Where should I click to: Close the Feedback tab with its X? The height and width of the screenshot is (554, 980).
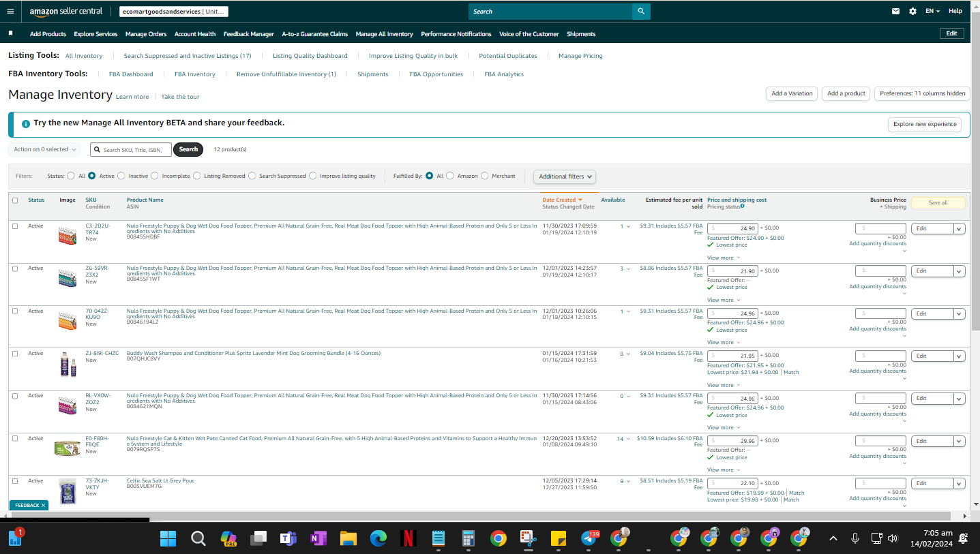point(44,506)
